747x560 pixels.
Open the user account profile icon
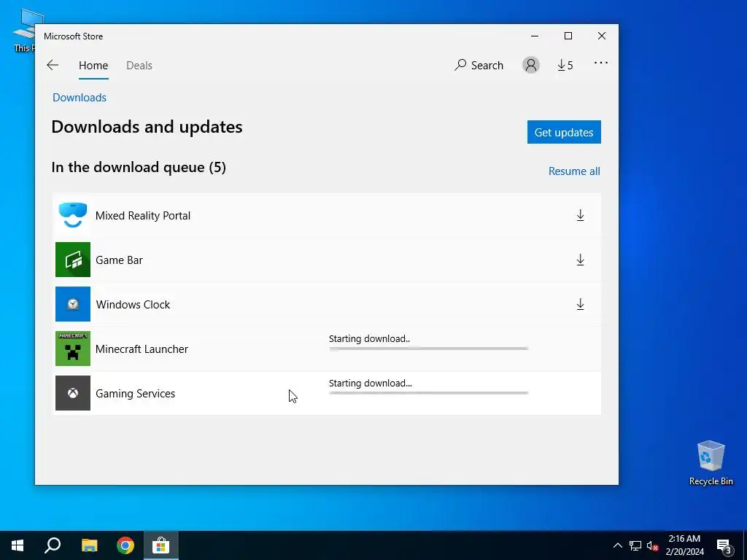click(x=531, y=65)
